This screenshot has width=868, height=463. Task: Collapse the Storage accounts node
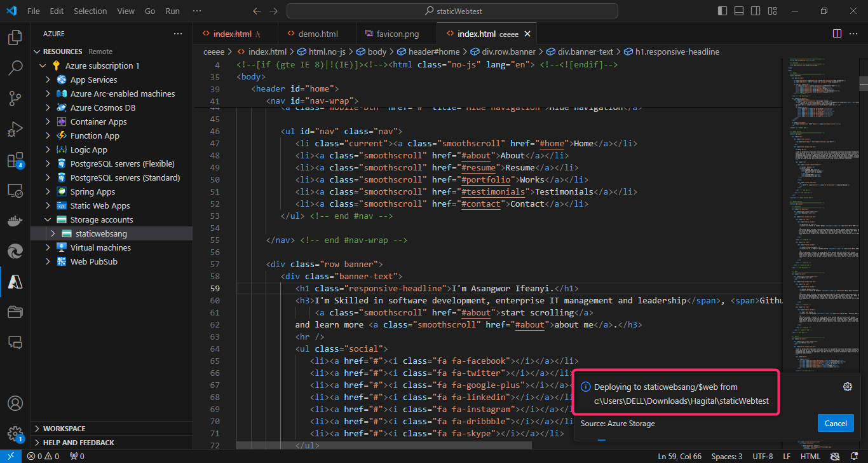48,219
